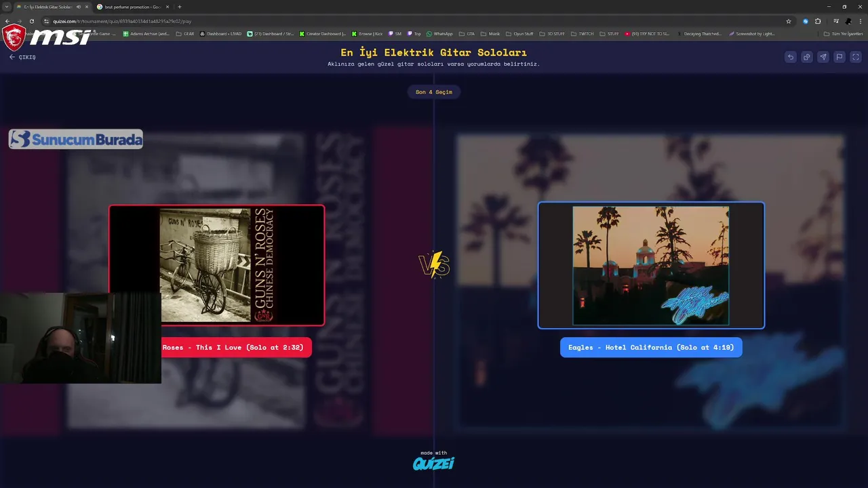Close the 'brut perfume promotion' tab
The height and width of the screenshot is (488, 868).
click(167, 7)
